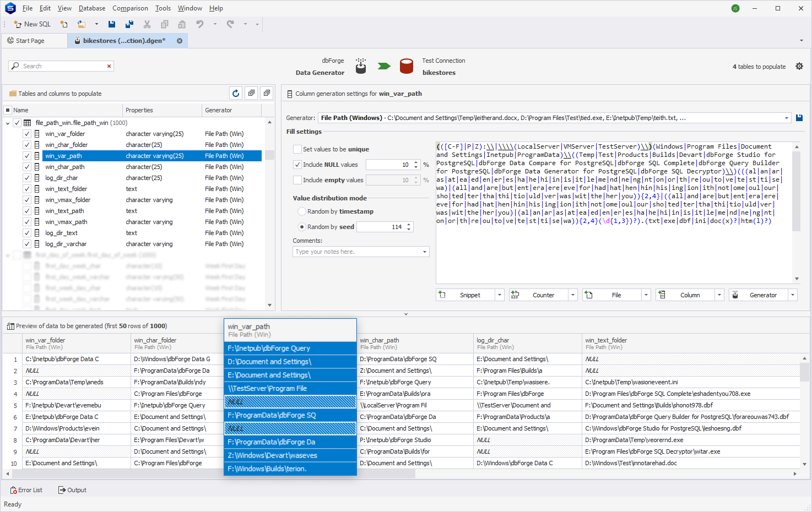Open the Generator button dropdown arrow

pyautogui.click(x=793, y=295)
